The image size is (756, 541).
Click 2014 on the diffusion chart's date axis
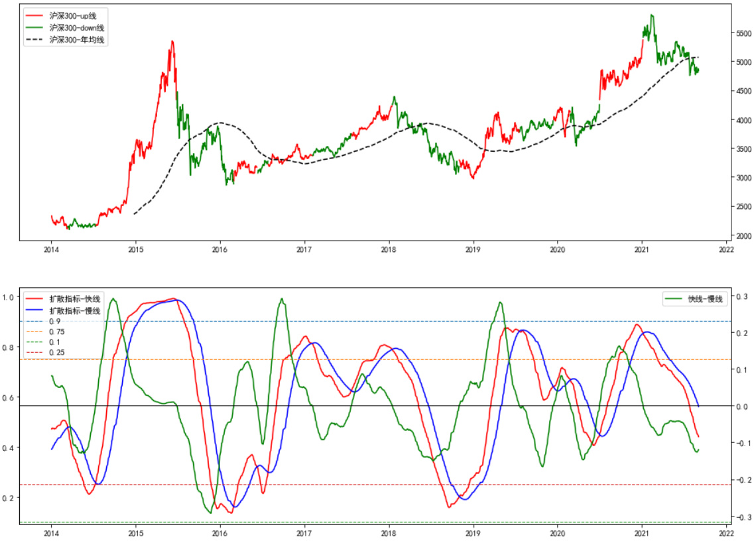51,533
